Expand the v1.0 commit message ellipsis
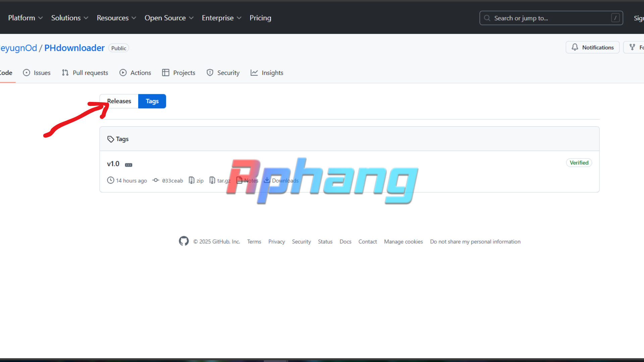 point(128,165)
